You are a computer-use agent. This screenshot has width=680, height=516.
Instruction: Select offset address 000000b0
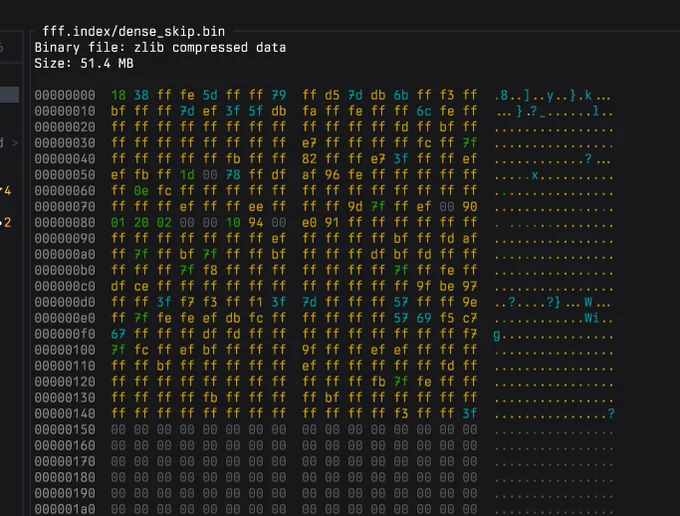click(65, 270)
